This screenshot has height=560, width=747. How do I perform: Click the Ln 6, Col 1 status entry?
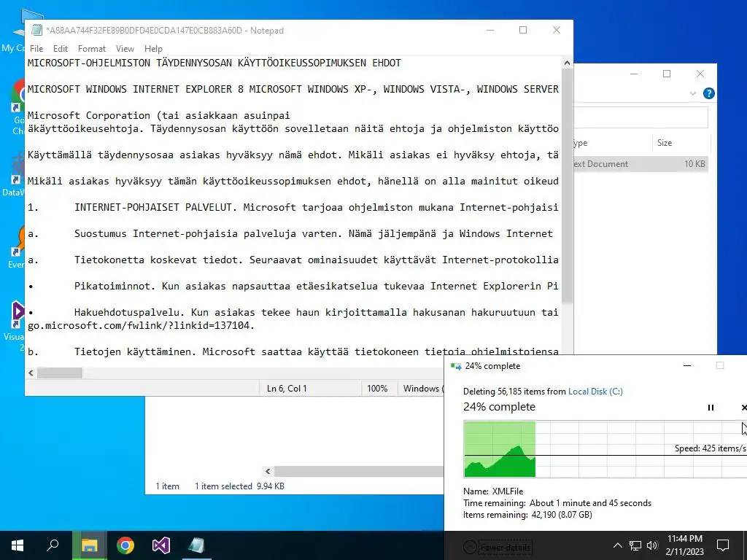[287, 389]
